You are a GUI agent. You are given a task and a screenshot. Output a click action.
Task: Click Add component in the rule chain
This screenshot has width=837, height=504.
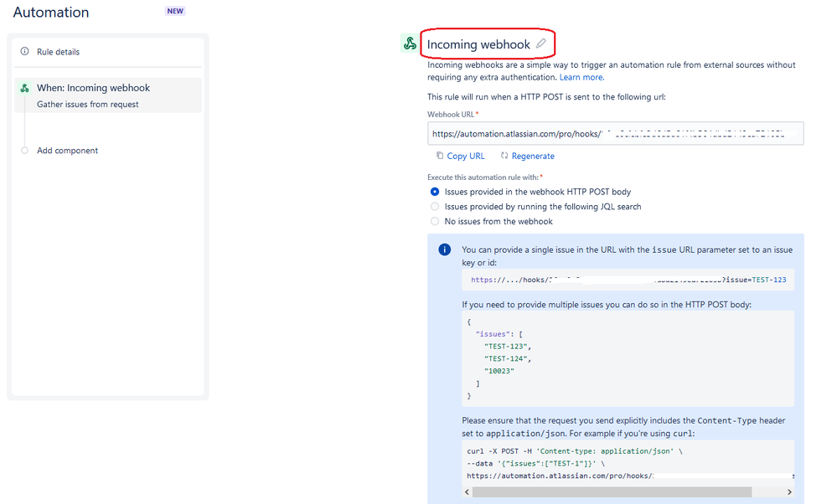pos(67,151)
